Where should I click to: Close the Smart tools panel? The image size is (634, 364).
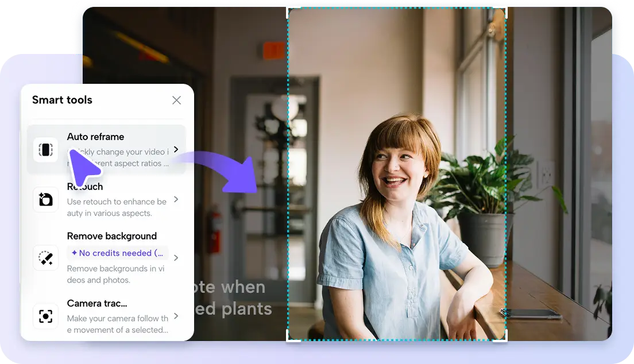(177, 100)
